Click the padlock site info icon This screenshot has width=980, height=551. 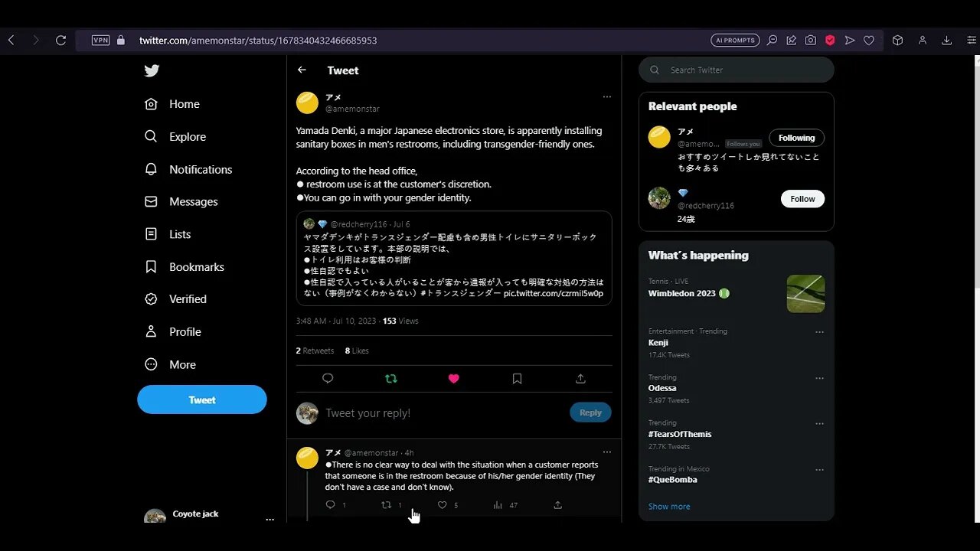click(x=120, y=40)
